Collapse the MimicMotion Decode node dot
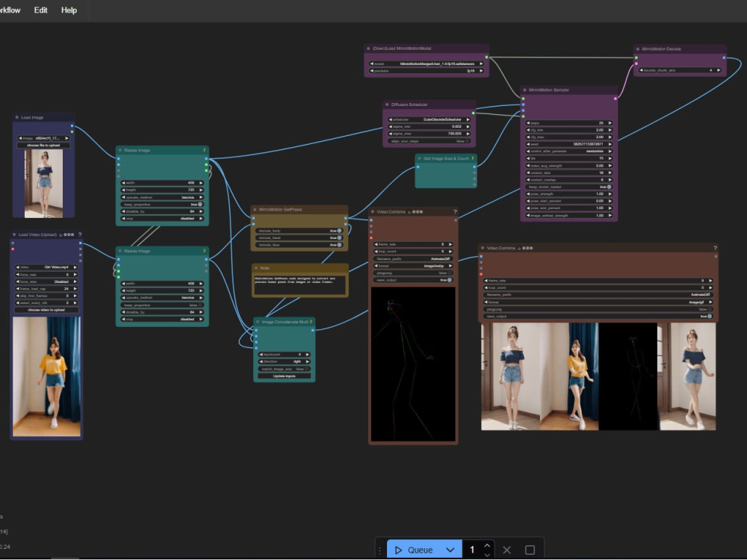 pyautogui.click(x=637, y=49)
